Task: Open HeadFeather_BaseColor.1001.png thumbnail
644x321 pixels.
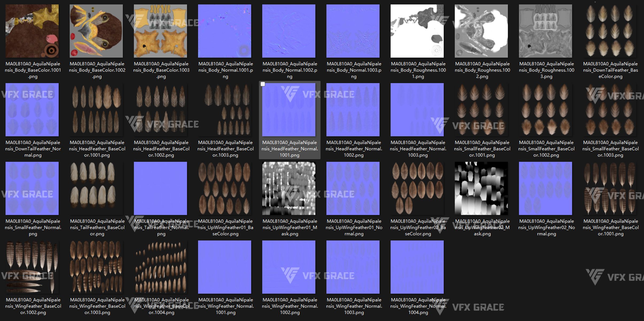Action: click(x=96, y=110)
